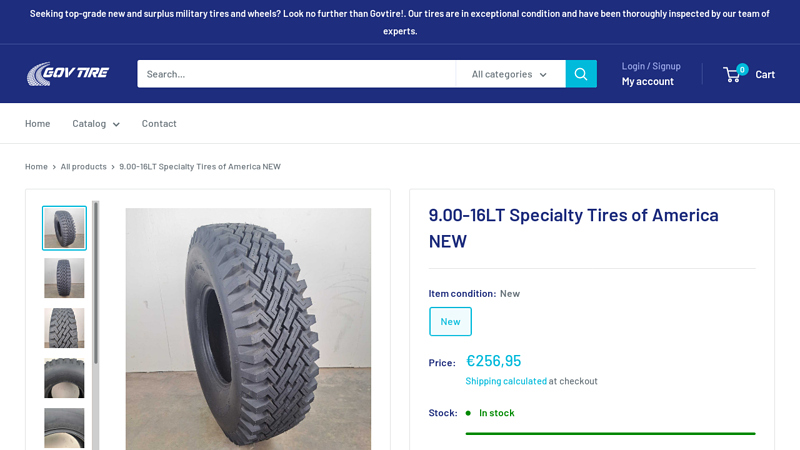The height and width of the screenshot is (450, 800).
Task: Select the second tire thumbnail
Action: click(64, 278)
